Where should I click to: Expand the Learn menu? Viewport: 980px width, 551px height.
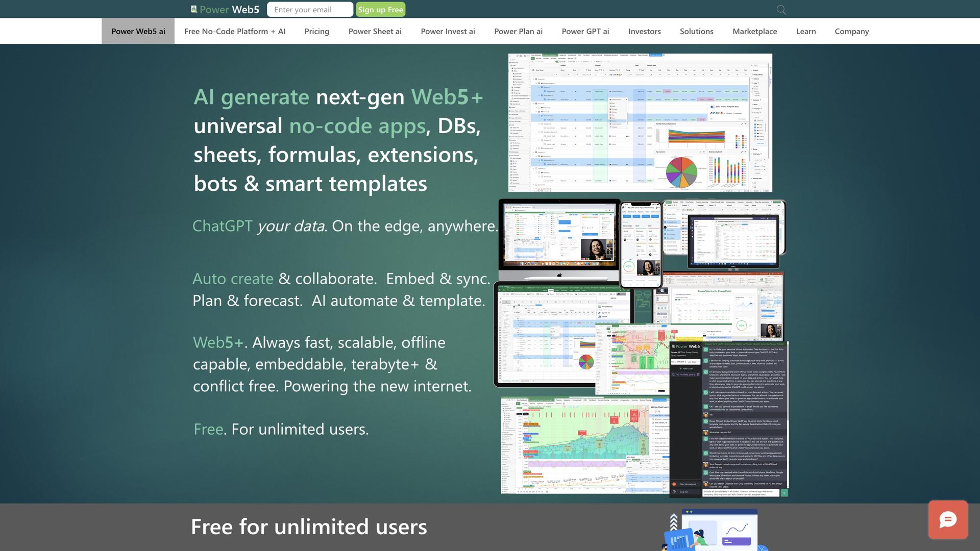[805, 31]
